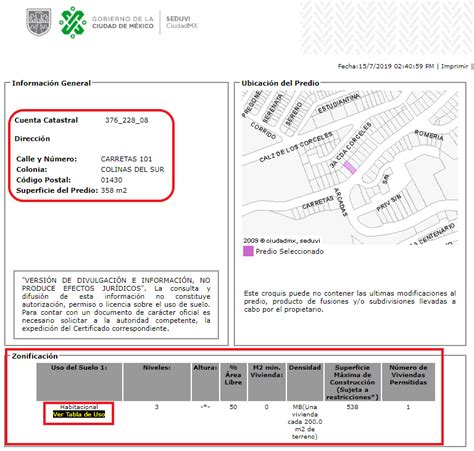This screenshot has width=474, height=451.
Task: Click the map copyright 2009 ciudadmx, seduvi
Action: (281, 240)
